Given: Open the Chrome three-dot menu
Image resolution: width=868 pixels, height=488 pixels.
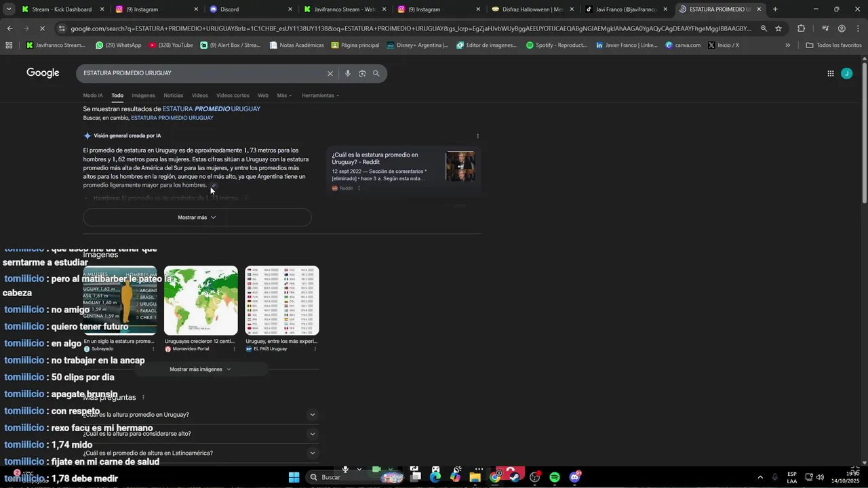Looking at the screenshot, I should pyautogui.click(x=858, y=28).
